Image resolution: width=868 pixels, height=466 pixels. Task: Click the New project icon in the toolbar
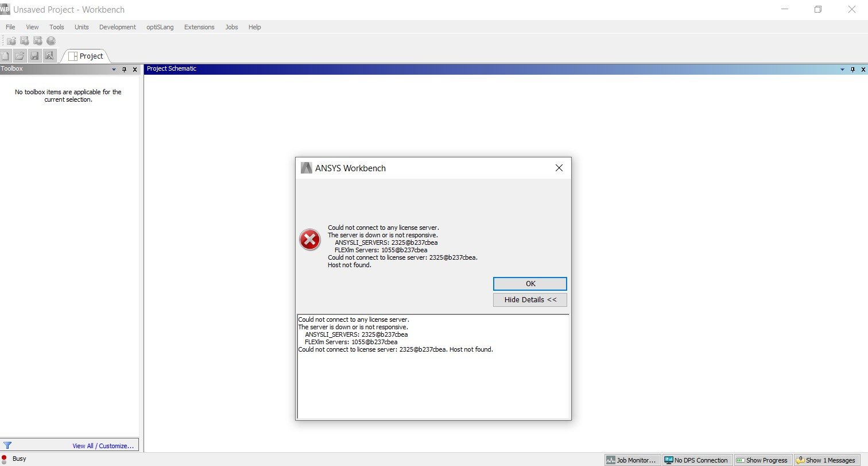coord(5,56)
